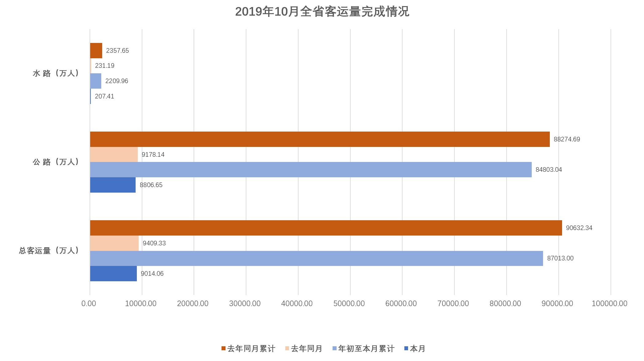Click the 2357.65 waterway bar
Viewport: 644px width, 361px height.
point(96,51)
